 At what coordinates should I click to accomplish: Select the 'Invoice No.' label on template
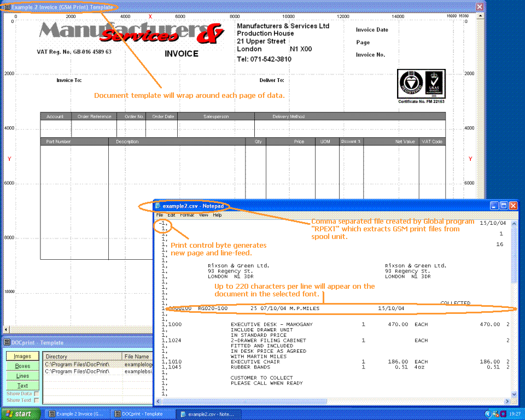tap(370, 55)
